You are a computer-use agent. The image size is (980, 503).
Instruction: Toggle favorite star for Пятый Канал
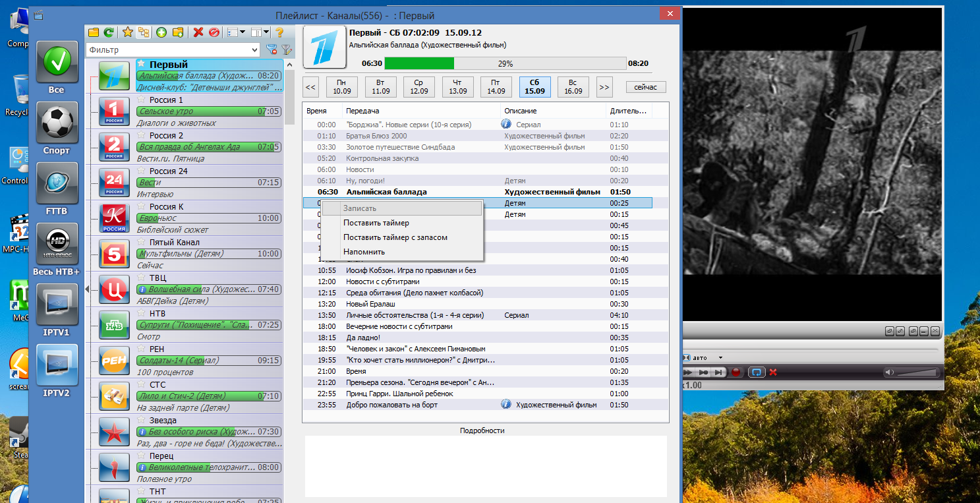tap(141, 242)
